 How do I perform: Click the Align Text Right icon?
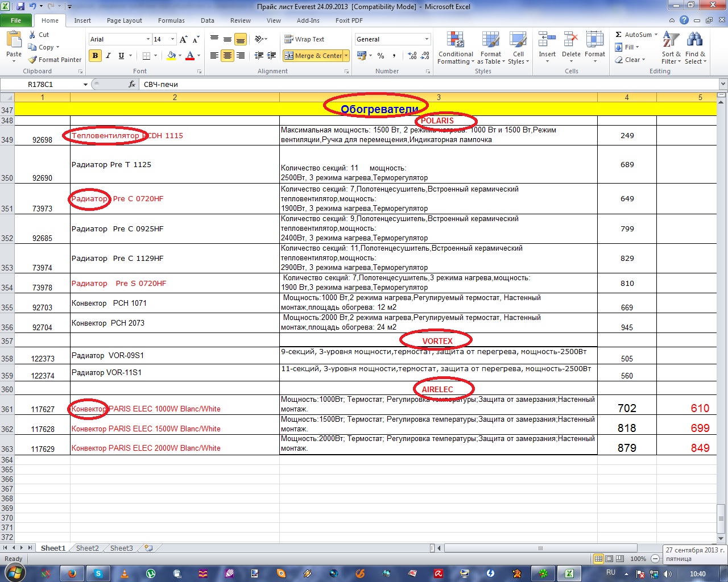coord(241,56)
